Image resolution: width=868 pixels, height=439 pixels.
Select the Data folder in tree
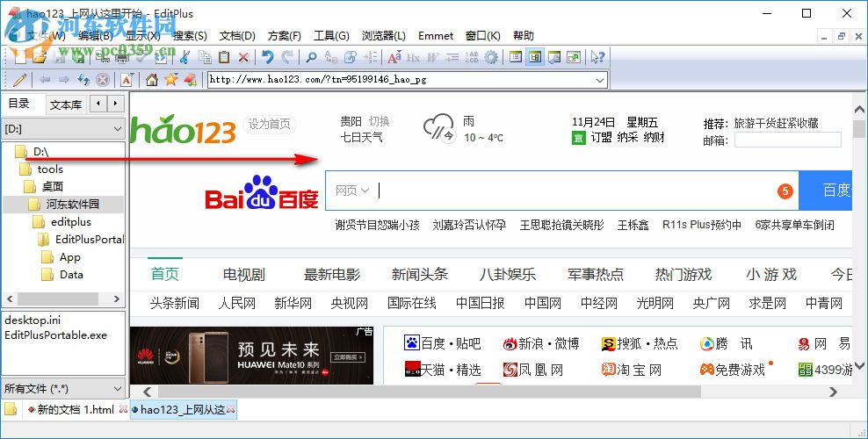71,275
